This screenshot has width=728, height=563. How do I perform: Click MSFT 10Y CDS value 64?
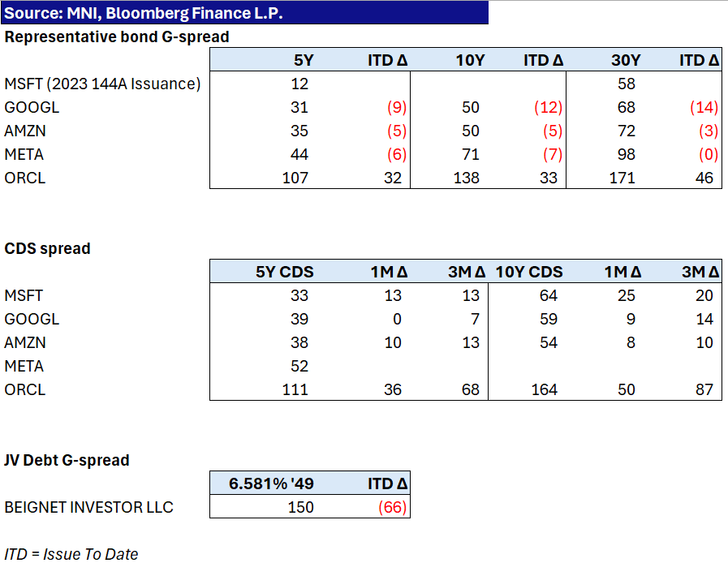[x=549, y=295]
